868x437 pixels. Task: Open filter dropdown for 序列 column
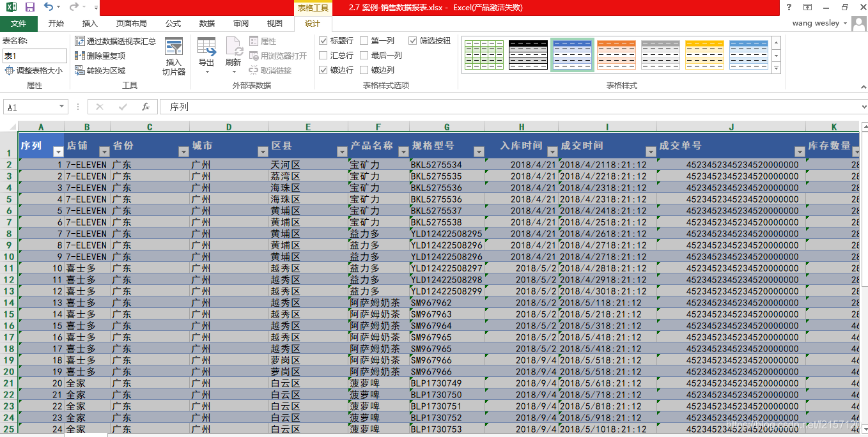tap(58, 151)
